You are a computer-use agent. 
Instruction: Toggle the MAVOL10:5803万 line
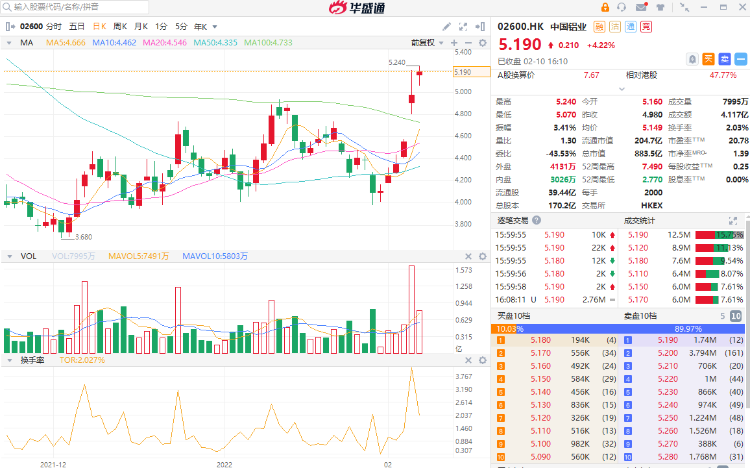(215, 256)
